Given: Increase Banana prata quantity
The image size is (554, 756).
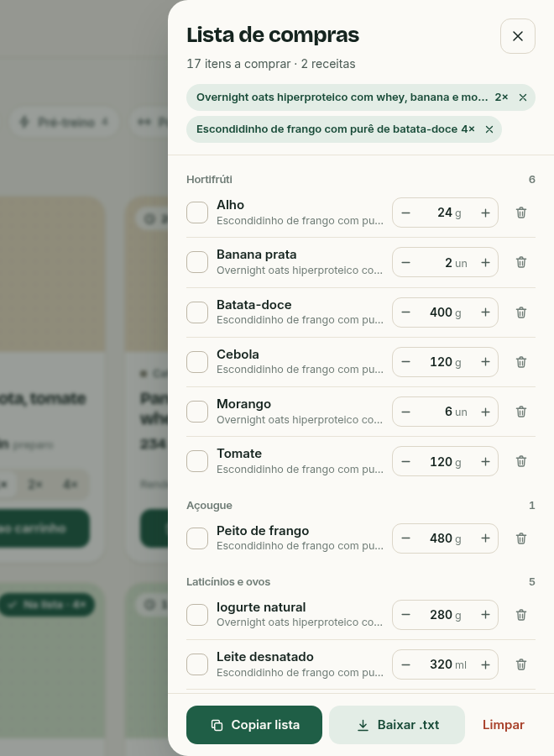Looking at the screenshot, I should point(486,262).
